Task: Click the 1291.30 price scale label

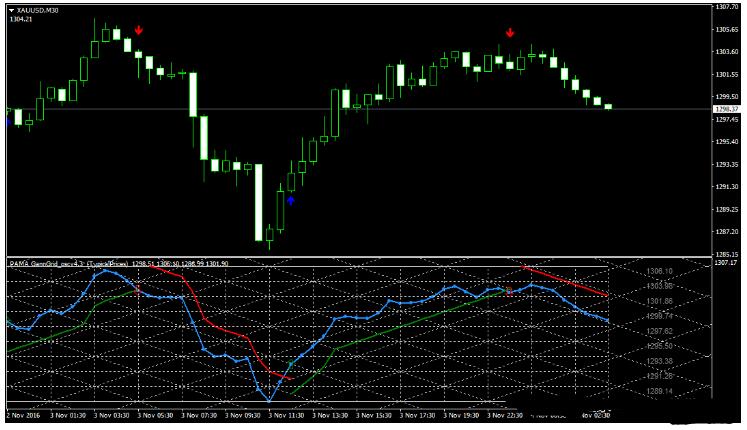Action: click(727, 187)
